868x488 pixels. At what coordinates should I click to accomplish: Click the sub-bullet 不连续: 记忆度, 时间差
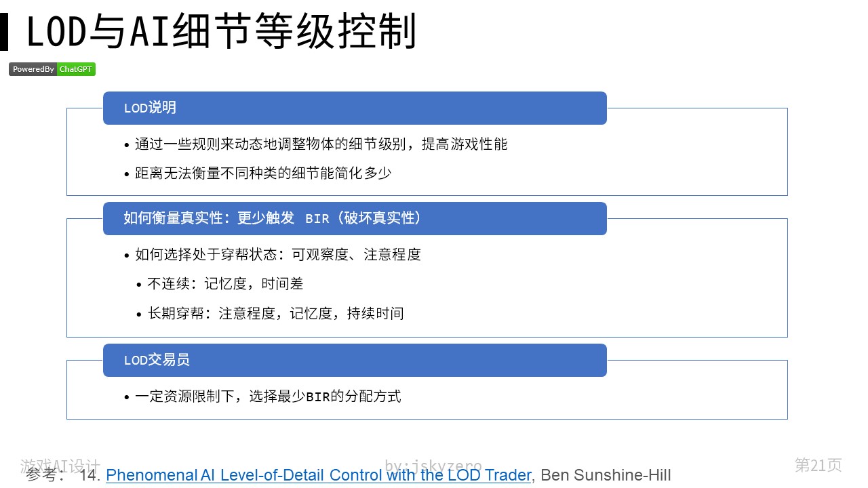(224, 284)
